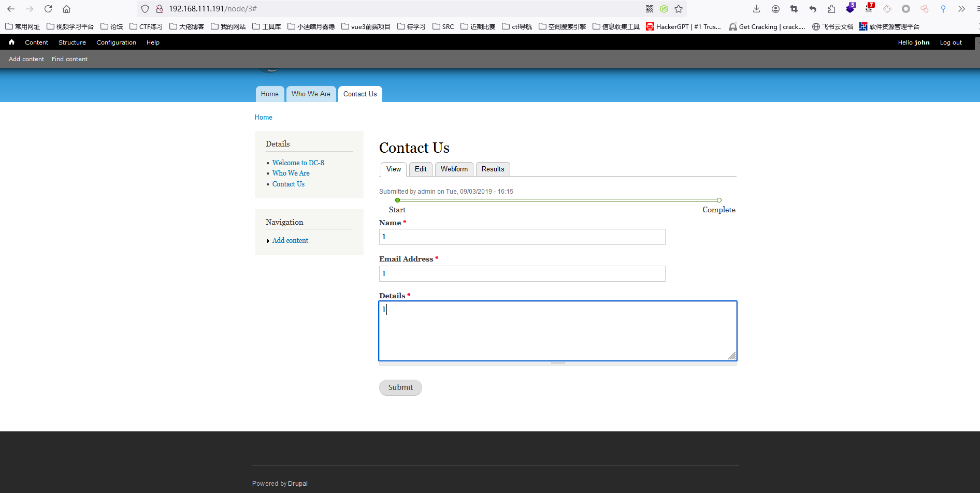The height and width of the screenshot is (493, 980).
Task: Switch to the Webform tab
Action: point(454,169)
